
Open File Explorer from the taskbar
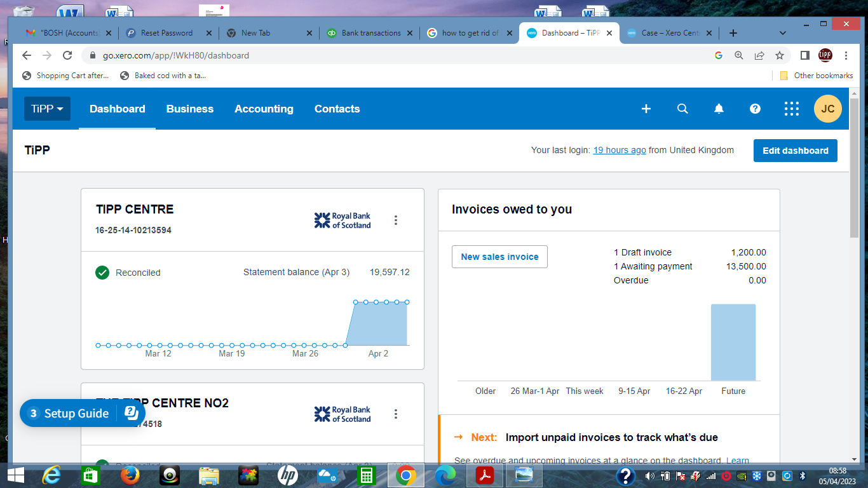coord(209,475)
